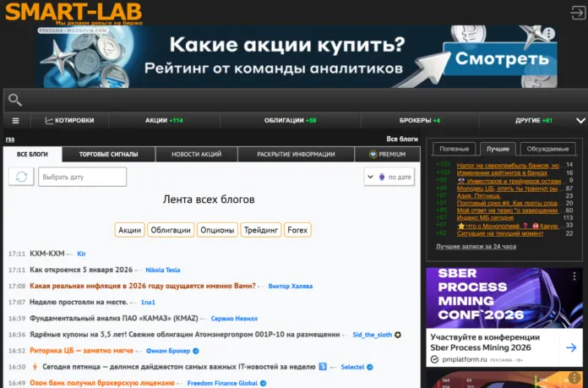This screenshot has width=588, height=388.
Task: Click the verified badge next to Freedom Finance Global
Action: click(264, 383)
